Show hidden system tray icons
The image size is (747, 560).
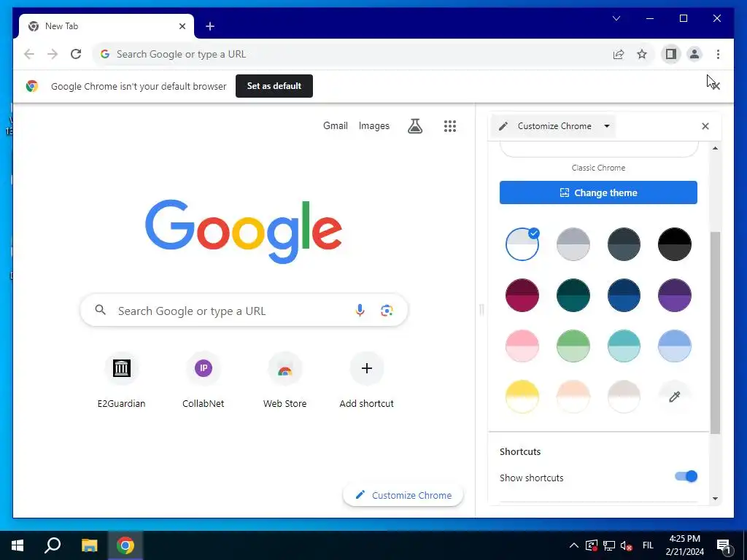pyautogui.click(x=574, y=545)
